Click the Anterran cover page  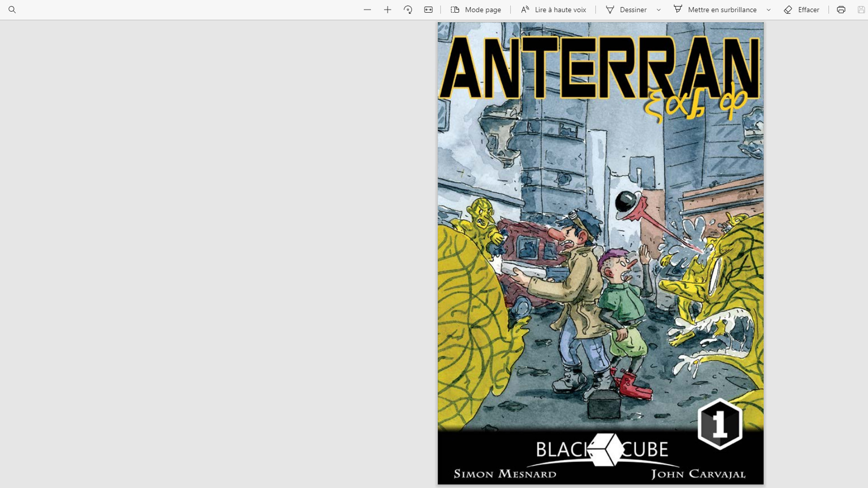tap(600, 253)
